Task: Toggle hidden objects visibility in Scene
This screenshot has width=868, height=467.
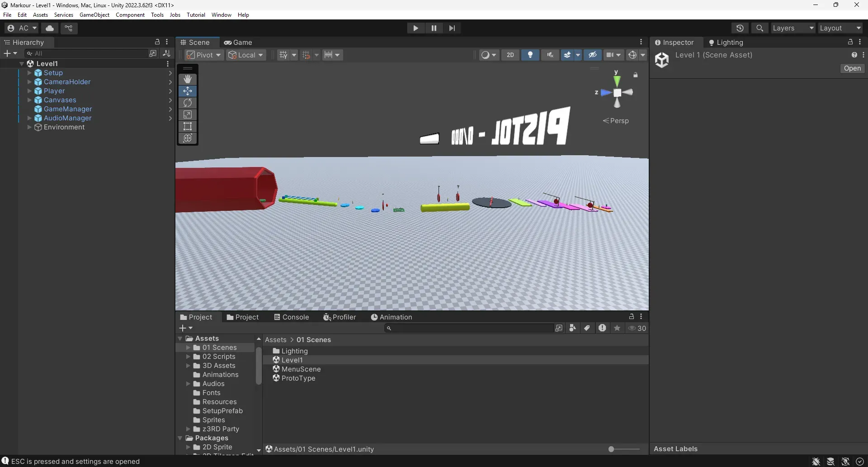Action: (592, 55)
